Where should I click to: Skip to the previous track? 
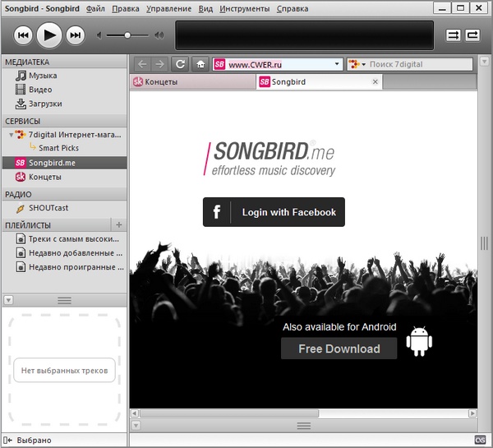point(24,35)
